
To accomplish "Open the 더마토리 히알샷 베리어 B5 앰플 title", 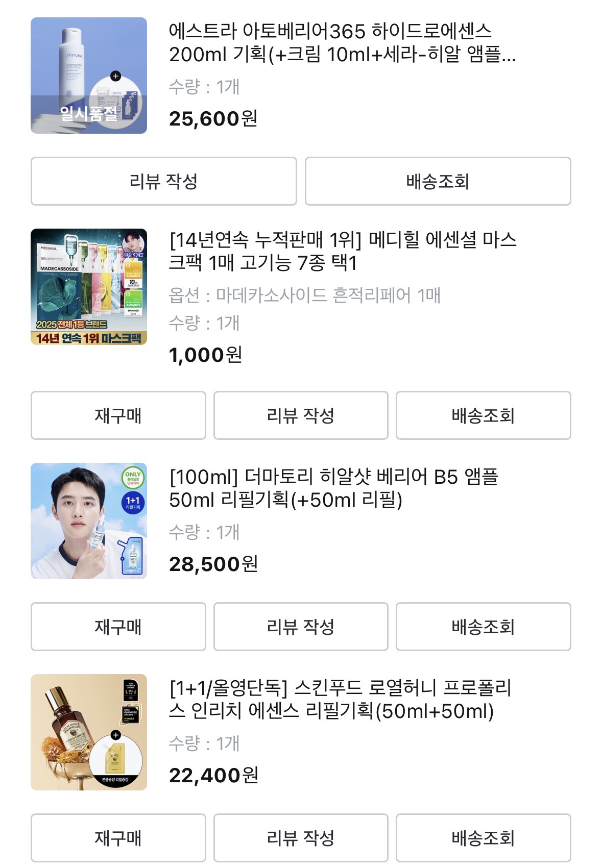I will click(333, 488).
